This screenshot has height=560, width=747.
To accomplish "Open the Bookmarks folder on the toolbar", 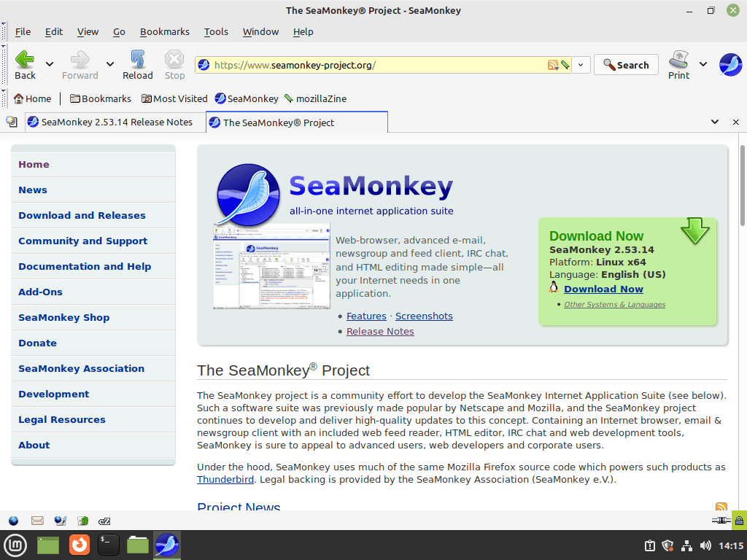I will 101,98.
